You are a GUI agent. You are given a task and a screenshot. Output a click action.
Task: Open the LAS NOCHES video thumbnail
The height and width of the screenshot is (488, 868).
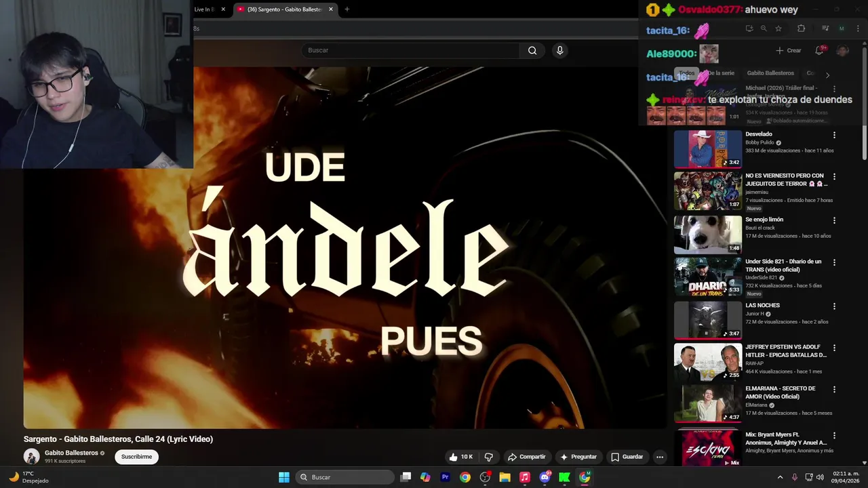[708, 320]
